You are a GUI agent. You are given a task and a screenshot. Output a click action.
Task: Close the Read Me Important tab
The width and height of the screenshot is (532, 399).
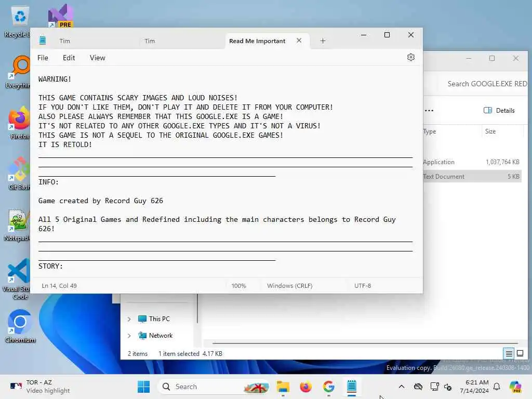tap(299, 41)
